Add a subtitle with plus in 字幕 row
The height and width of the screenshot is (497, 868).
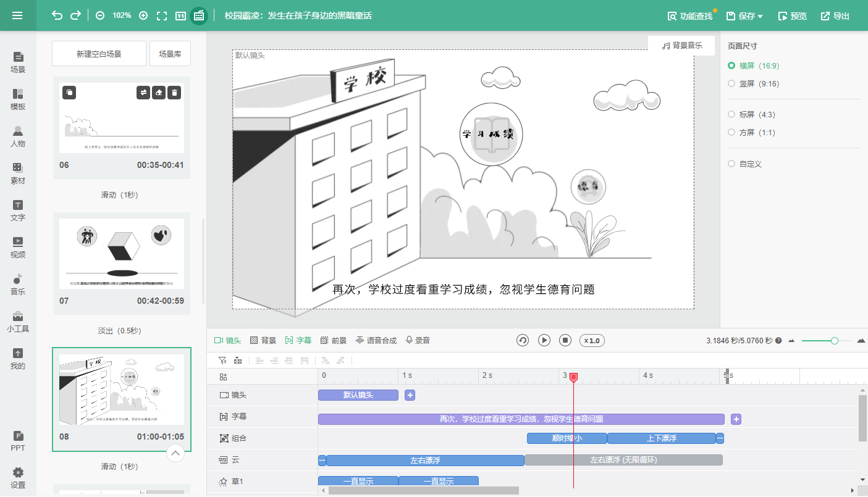point(736,419)
